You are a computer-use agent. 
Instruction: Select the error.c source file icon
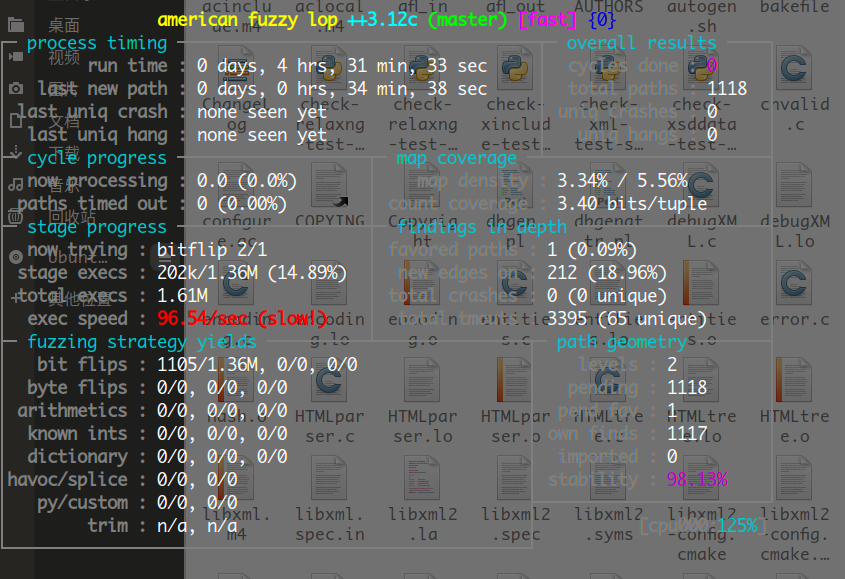795,283
